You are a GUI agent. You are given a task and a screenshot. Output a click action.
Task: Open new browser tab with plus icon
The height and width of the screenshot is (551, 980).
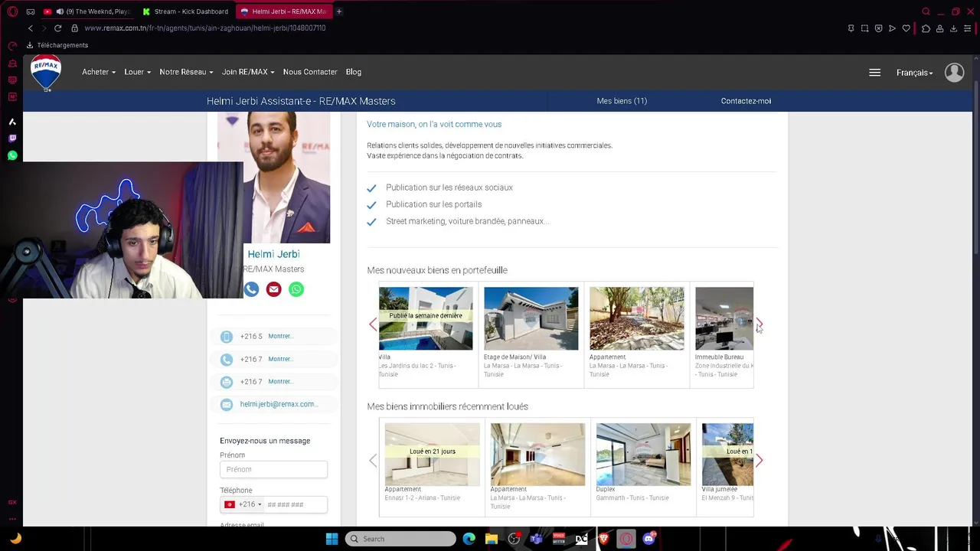point(339,11)
